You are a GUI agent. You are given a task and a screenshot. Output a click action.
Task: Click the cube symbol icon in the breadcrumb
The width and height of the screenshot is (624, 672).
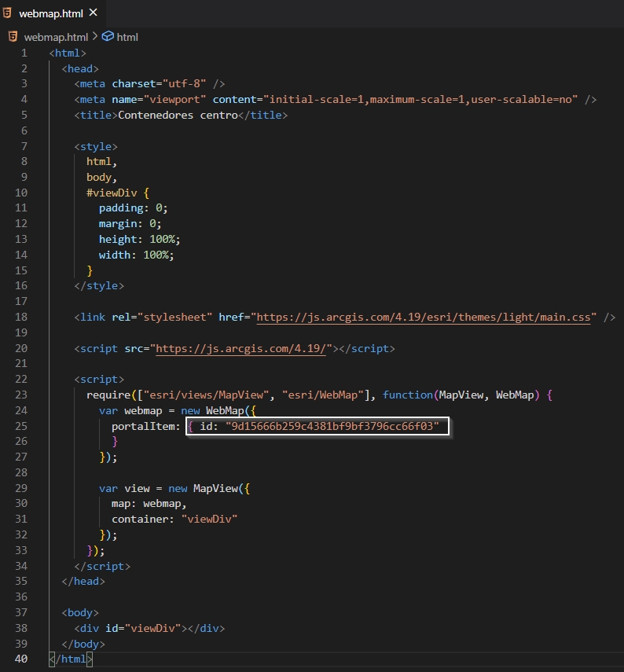[x=108, y=37]
